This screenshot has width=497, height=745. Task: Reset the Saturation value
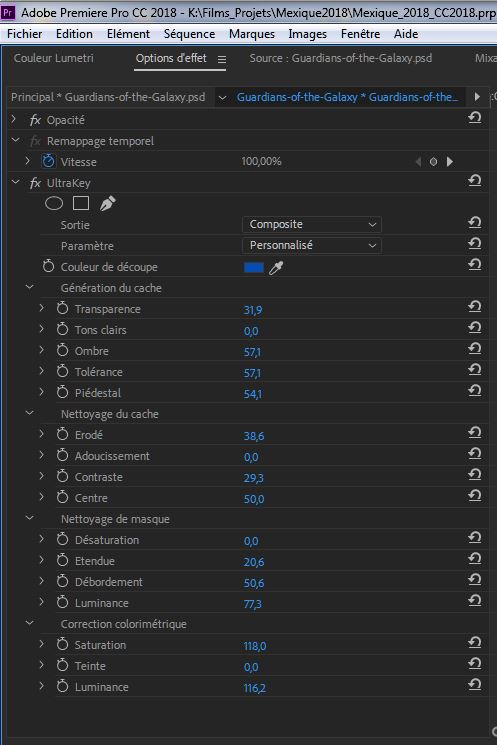pyautogui.click(x=475, y=642)
